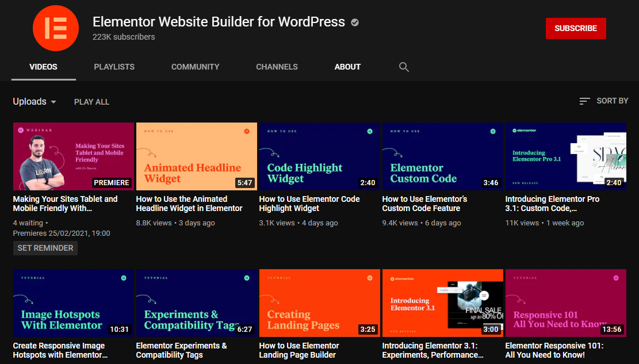This screenshot has width=639, height=364.
Task: Play the Creating Landing Pages thumbnail
Action: [320, 303]
